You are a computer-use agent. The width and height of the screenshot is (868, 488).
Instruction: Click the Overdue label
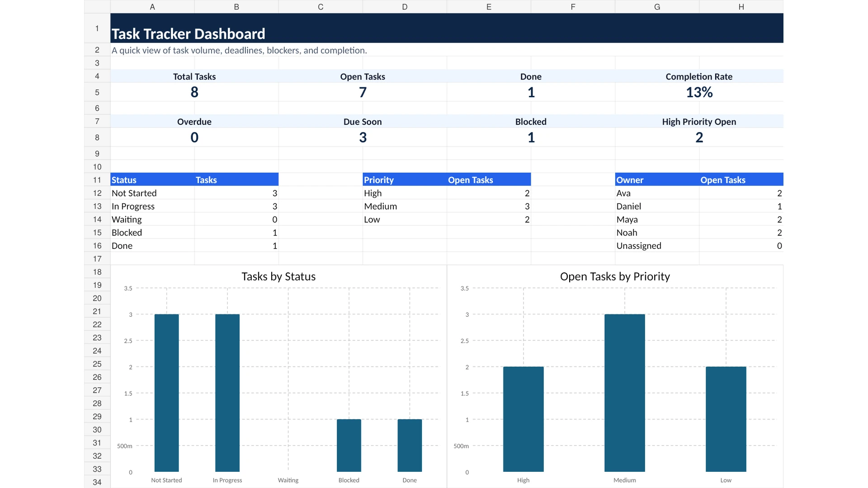(194, 122)
